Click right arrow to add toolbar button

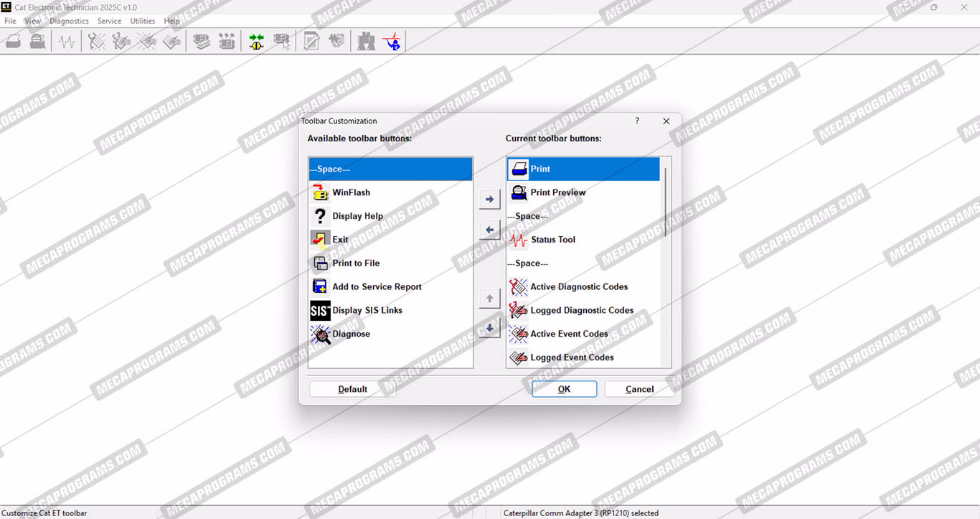click(x=489, y=199)
